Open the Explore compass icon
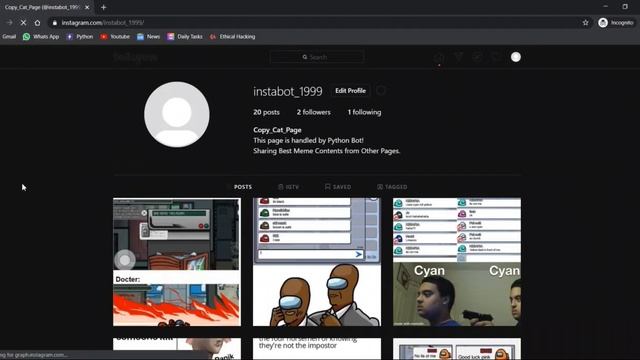 click(477, 57)
